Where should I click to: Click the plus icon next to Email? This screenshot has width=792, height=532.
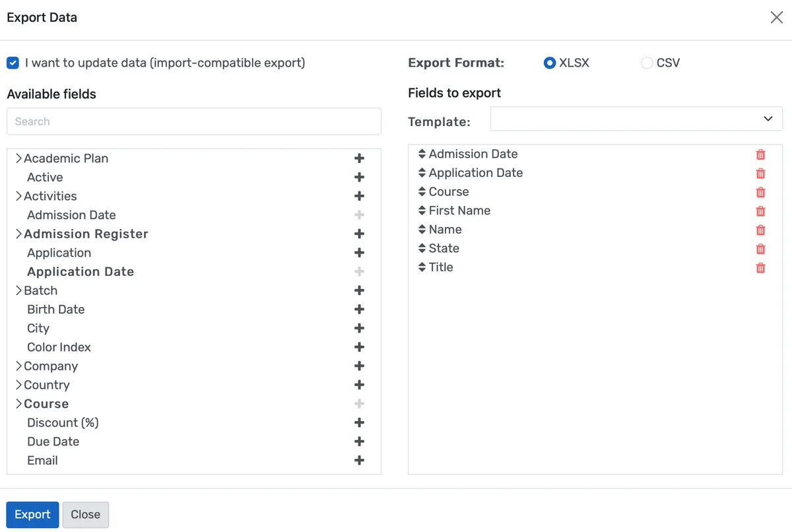point(359,460)
